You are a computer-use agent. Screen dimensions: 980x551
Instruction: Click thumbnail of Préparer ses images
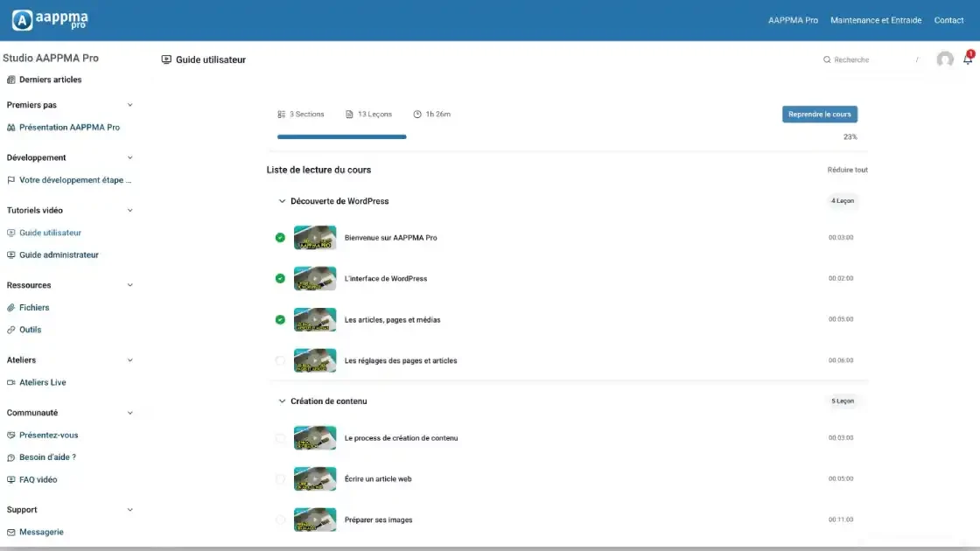click(x=314, y=520)
